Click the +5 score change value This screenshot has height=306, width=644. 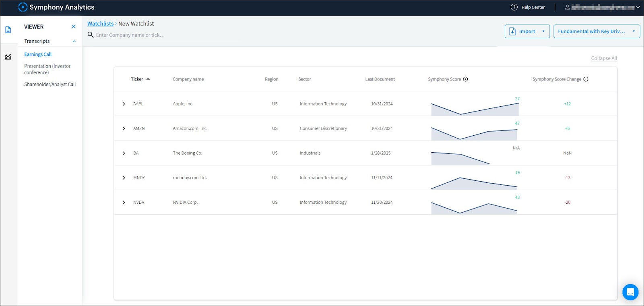click(x=567, y=128)
